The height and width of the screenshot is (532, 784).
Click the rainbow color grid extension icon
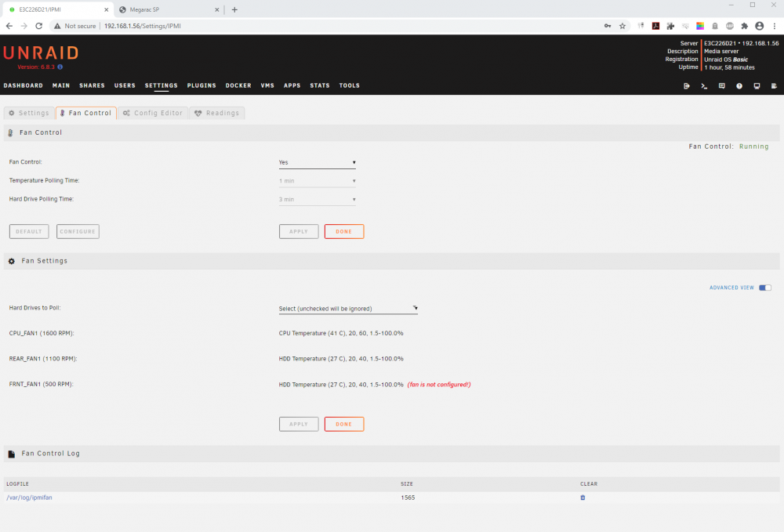click(x=700, y=26)
